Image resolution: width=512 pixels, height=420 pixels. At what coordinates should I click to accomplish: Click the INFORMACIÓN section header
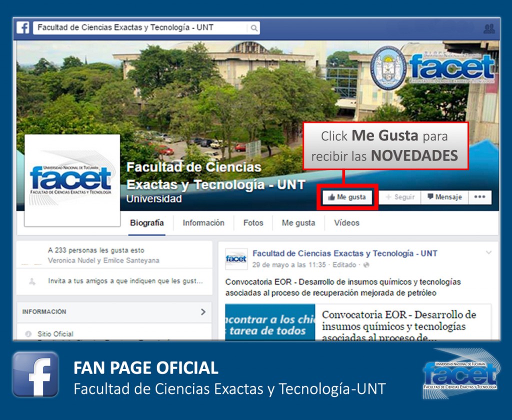click(x=114, y=312)
